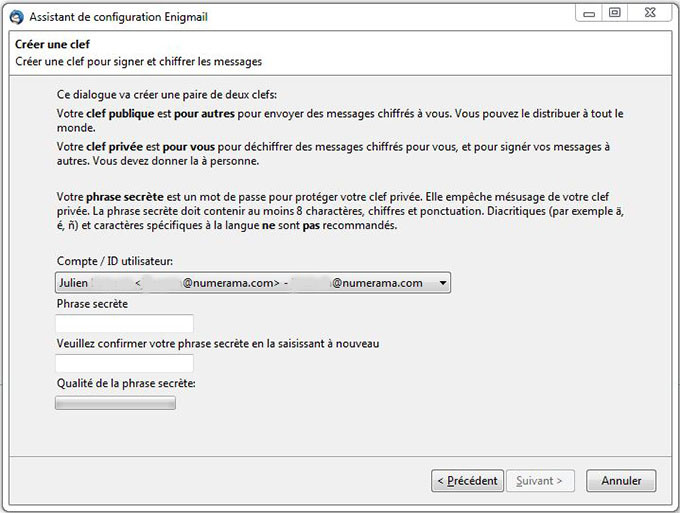Focus the Phrase secrète input field

[124, 323]
